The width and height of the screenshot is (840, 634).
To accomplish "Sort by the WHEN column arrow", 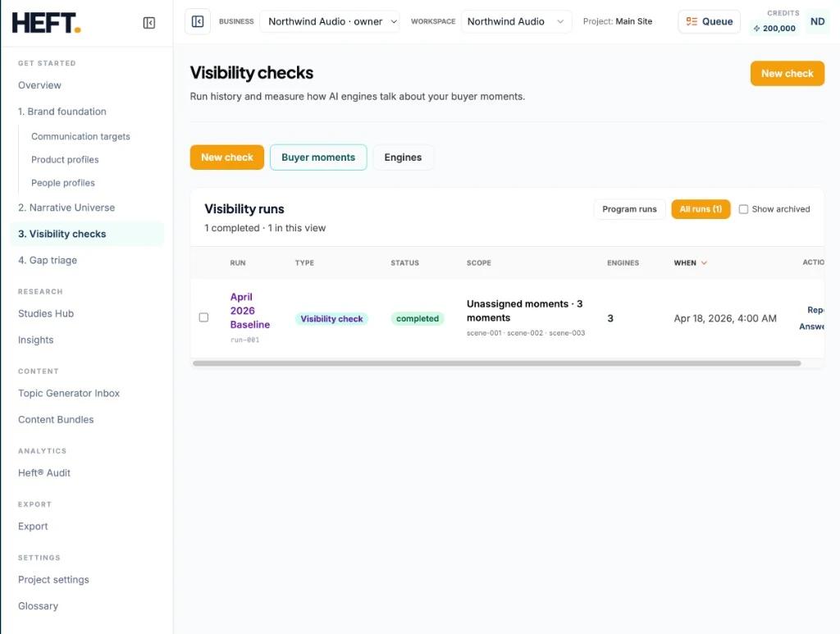I will [x=704, y=263].
